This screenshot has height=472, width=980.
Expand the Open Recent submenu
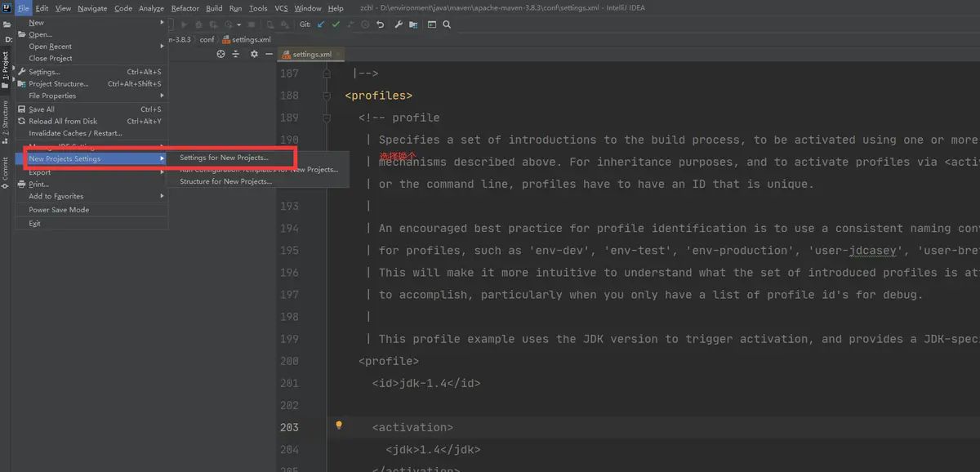click(51, 47)
